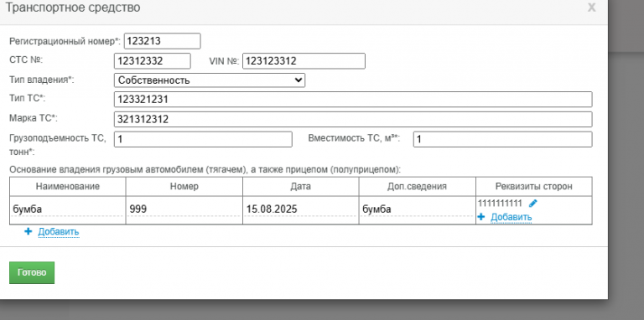
Task: Click the Транспортное средство dialog title
Action: tap(73, 8)
